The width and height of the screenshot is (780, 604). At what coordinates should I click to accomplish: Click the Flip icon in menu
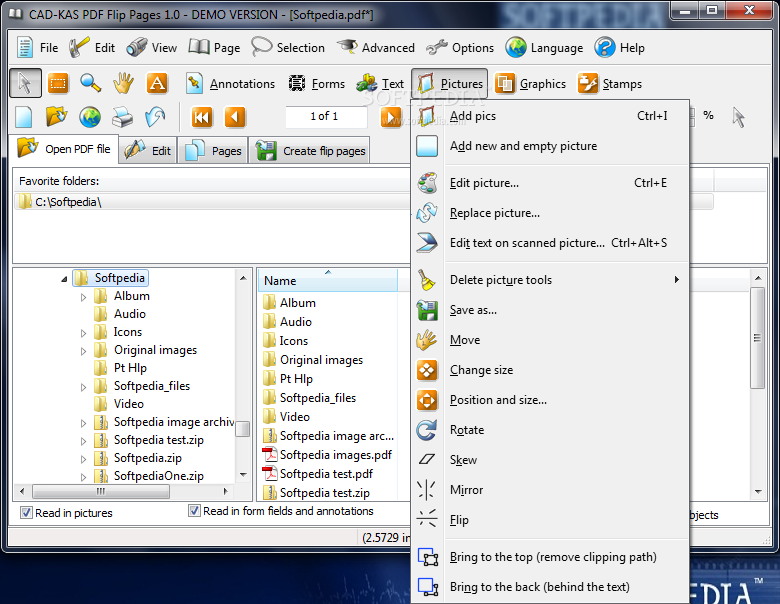[427, 518]
